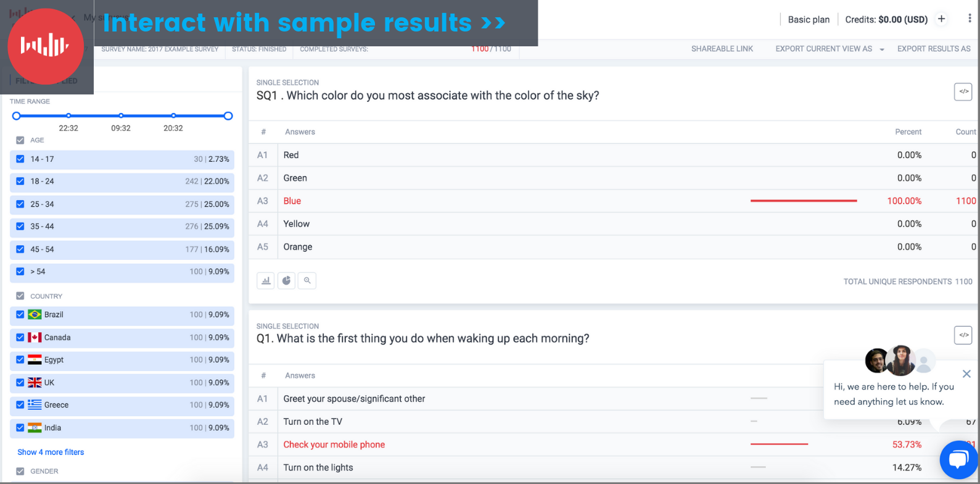Add credits with the plus icon
Viewport: 980px width, 484px height.
(x=941, y=19)
